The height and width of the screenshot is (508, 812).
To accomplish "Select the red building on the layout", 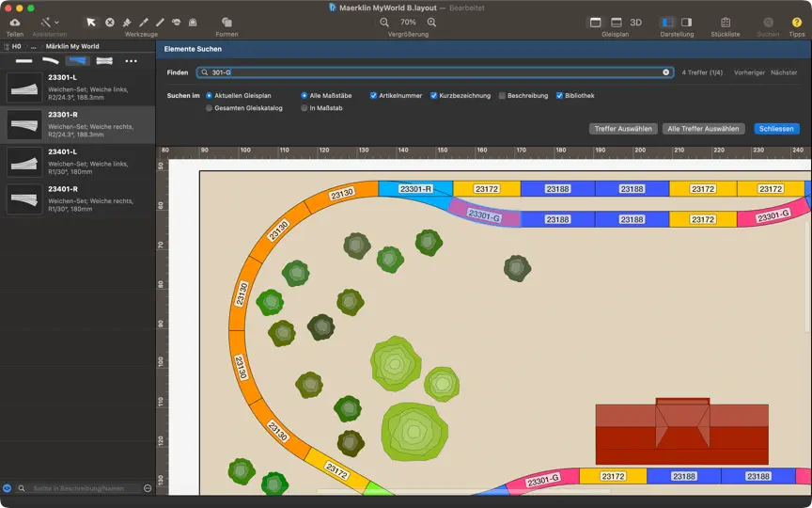I will 682,431.
